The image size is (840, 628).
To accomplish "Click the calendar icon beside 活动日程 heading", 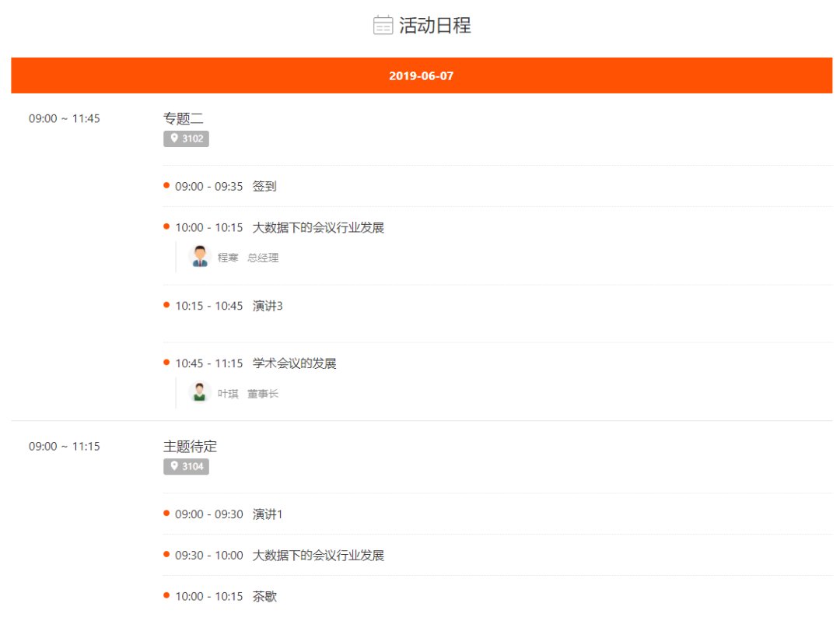I will click(x=382, y=25).
